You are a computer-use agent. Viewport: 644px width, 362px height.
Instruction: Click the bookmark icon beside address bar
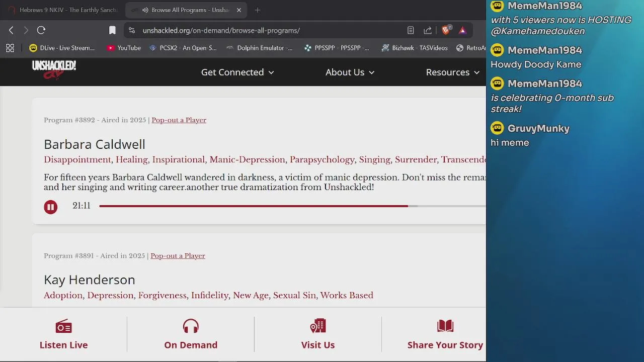tap(112, 30)
